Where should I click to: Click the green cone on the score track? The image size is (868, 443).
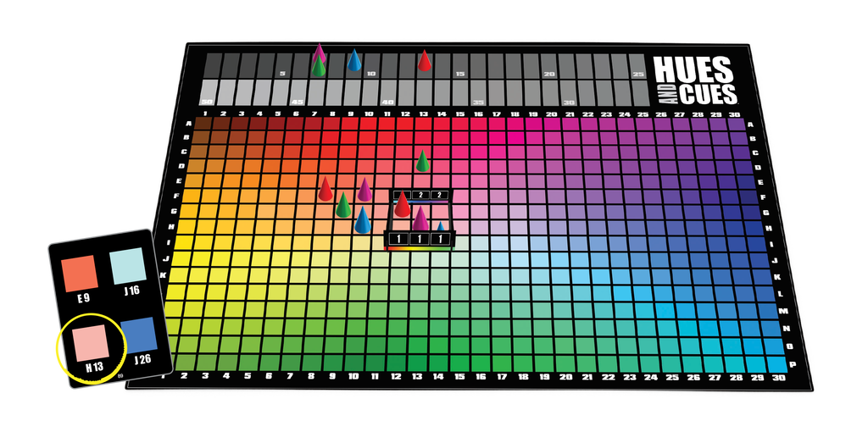coord(319,66)
